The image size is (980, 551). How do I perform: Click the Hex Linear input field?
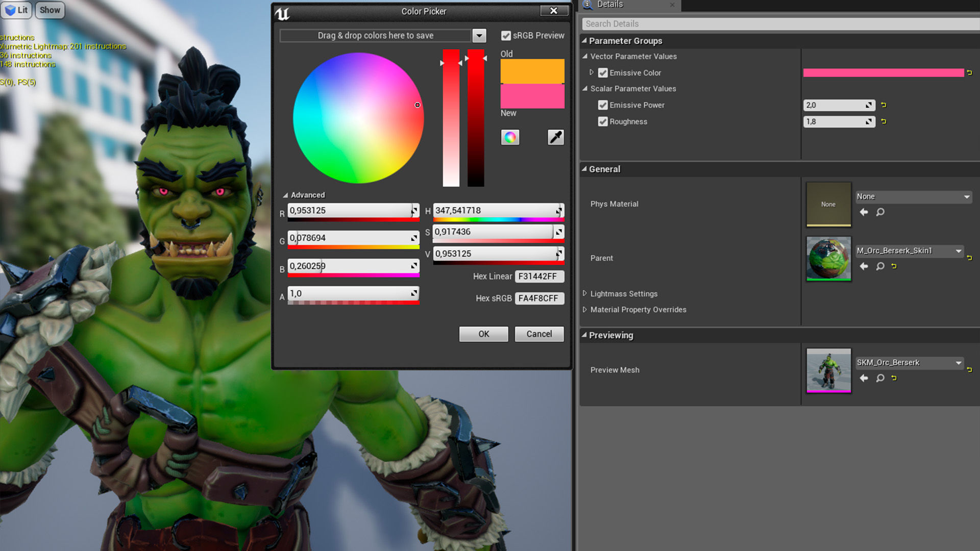(540, 276)
